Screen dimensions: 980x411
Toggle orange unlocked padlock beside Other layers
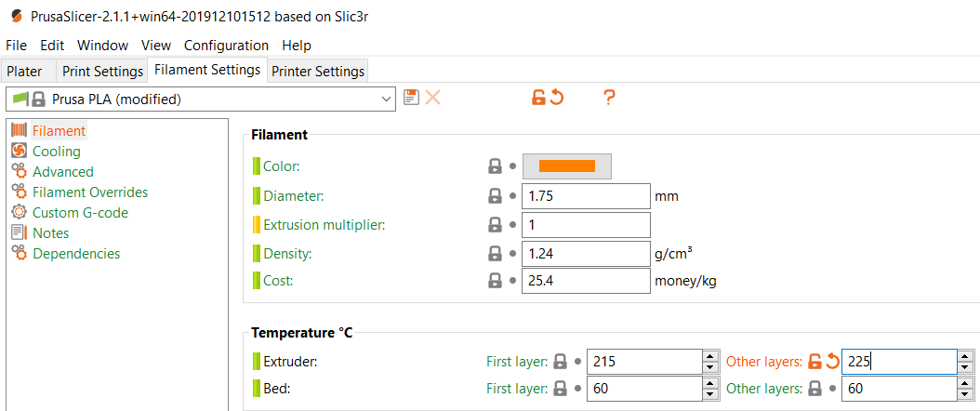tap(814, 361)
